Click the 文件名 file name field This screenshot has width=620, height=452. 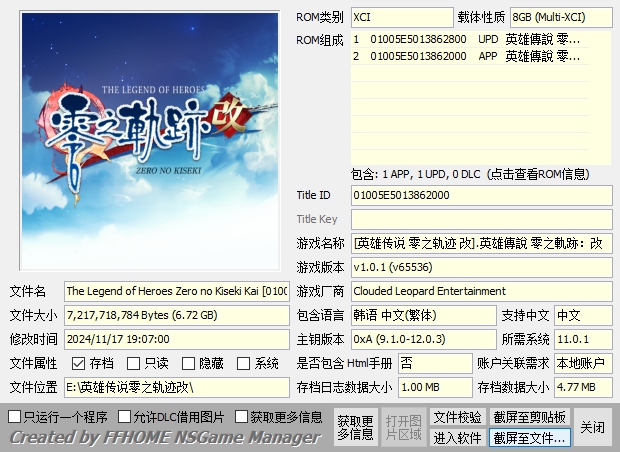pyautogui.click(x=177, y=291)
